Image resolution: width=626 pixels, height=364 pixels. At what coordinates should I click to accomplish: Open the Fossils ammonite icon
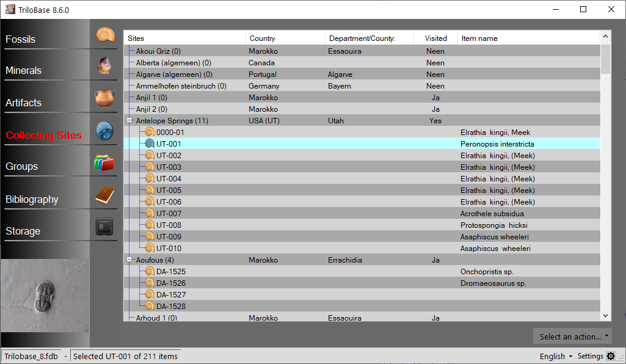[106, 35]
